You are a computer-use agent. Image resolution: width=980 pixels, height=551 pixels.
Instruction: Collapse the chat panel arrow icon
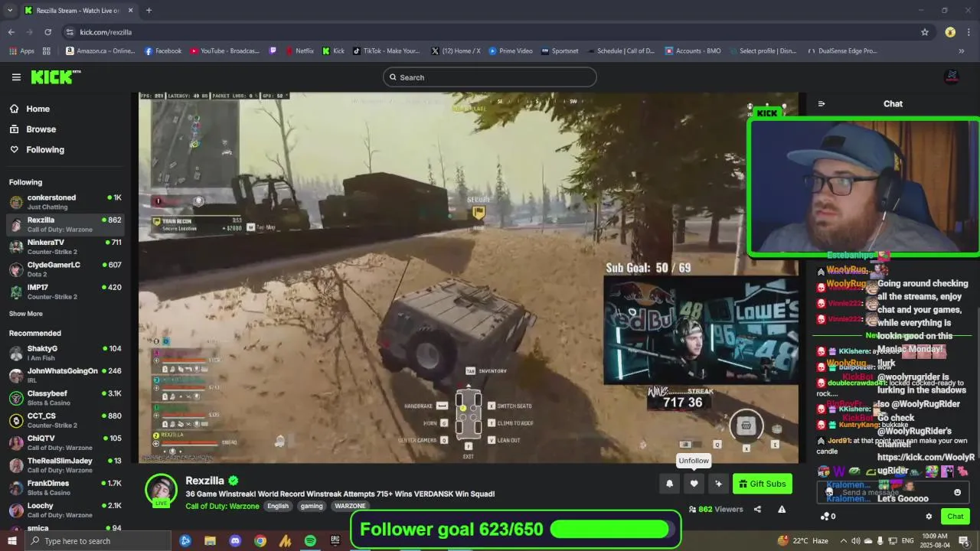coord(822,104)
